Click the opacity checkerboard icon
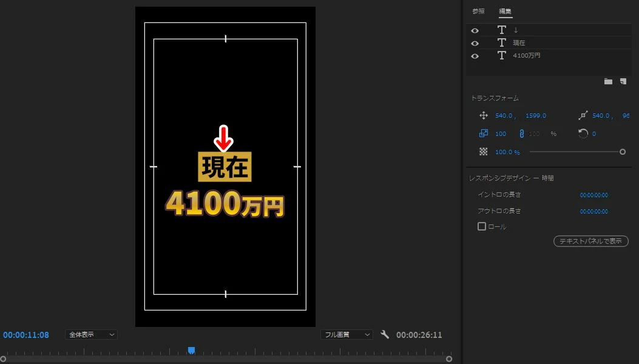 (483, 152)
